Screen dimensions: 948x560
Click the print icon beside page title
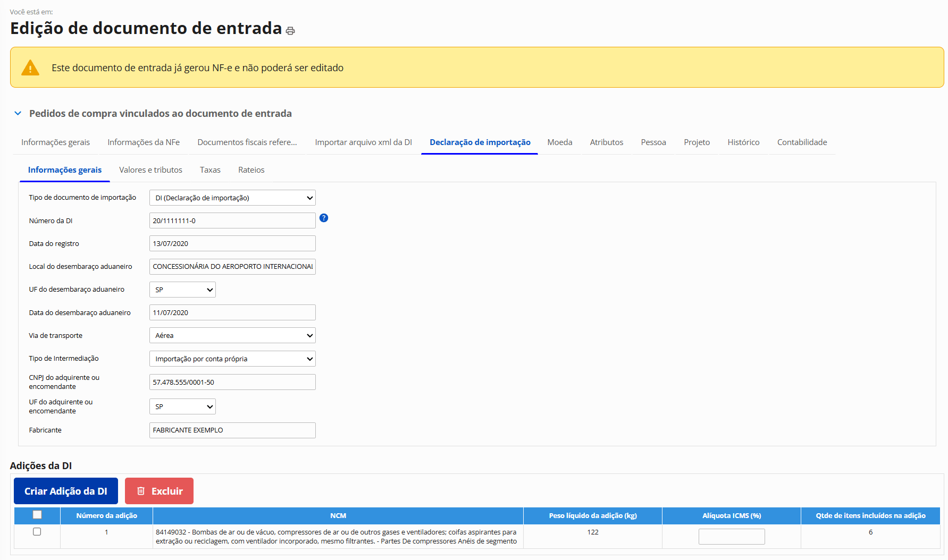(x=290, y=31)
